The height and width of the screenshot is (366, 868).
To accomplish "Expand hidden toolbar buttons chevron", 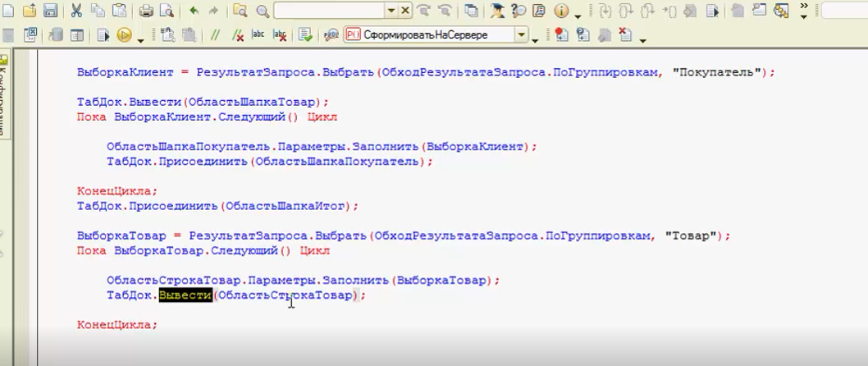I will click(803, 11).
